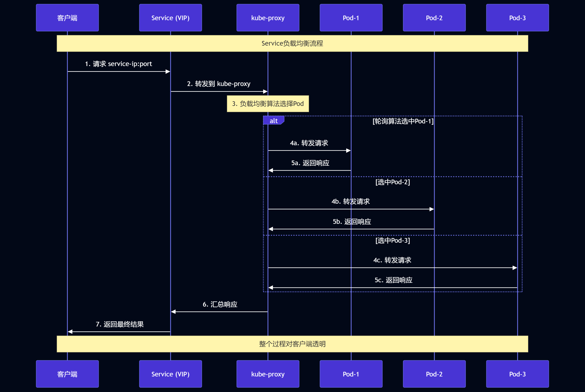Select the bottom 客户端 participant box
Screen dimensions: 585x392
pyautogui.click(x=67, y=374)
